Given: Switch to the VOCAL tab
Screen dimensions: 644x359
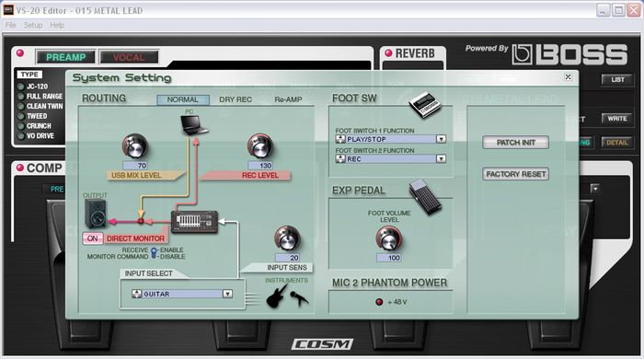Looking at the screenshot, I should pos(129,57).
